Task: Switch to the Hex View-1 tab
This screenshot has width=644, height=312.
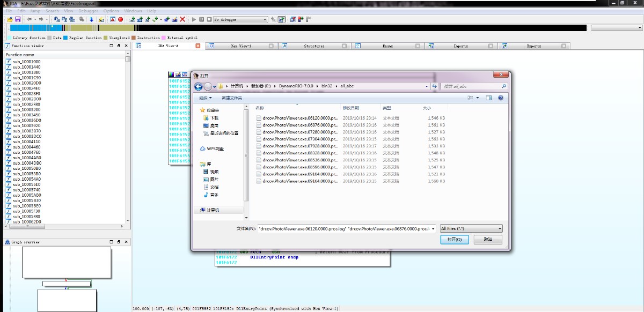Action: click(x=241, y=46)
